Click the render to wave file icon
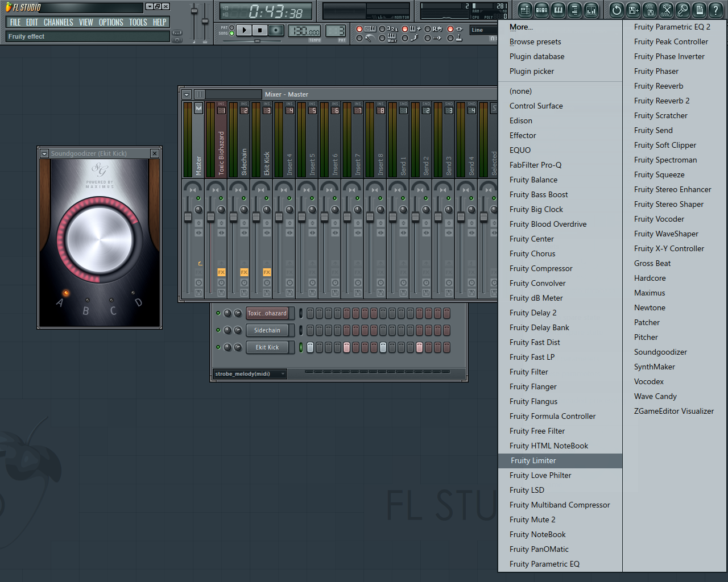Image resolution: width=728 pixels, height=582 pixels. coord(650,10)
